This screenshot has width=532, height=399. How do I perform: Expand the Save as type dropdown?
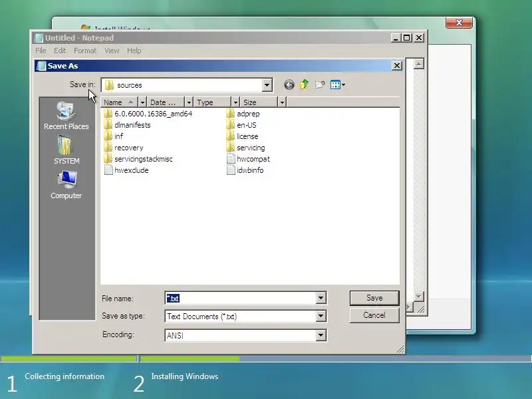tap(321, 317)
